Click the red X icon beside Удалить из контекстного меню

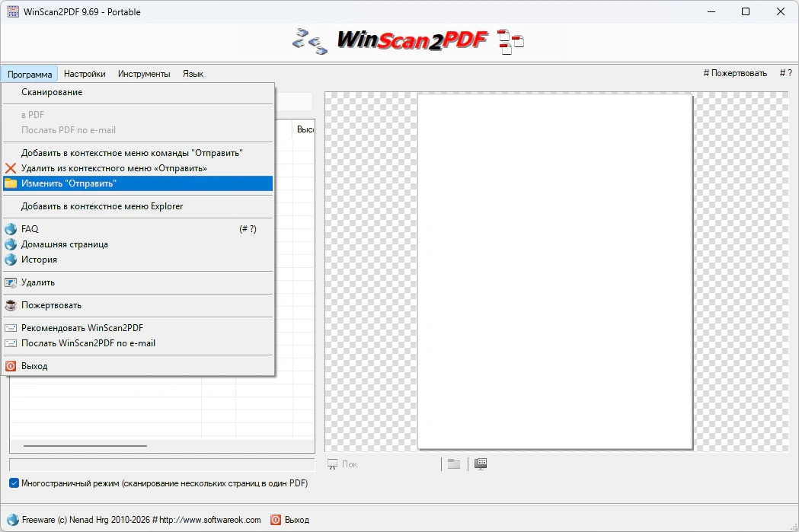tap(11, 168)
